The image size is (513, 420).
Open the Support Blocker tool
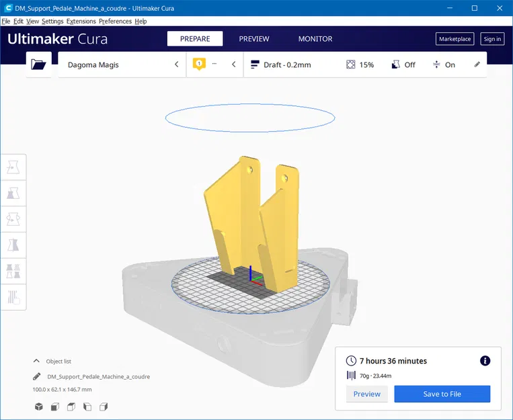click(13, 297)
